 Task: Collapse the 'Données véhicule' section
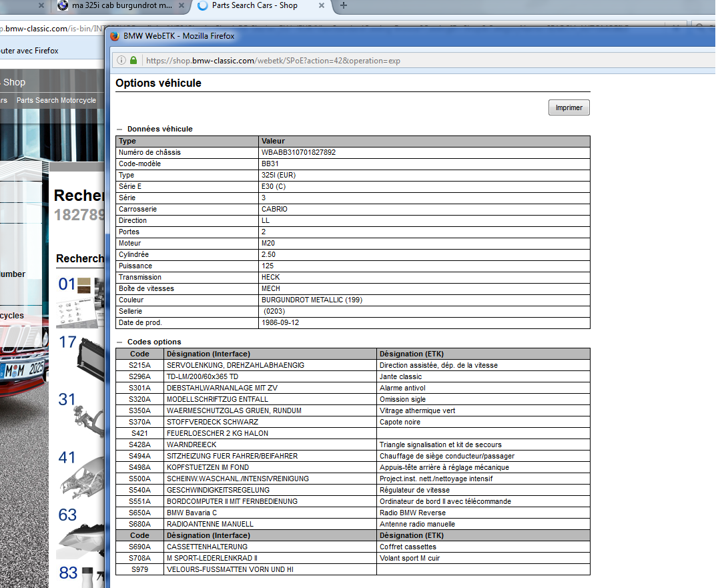pyautogui.click(x=119, y=129)
